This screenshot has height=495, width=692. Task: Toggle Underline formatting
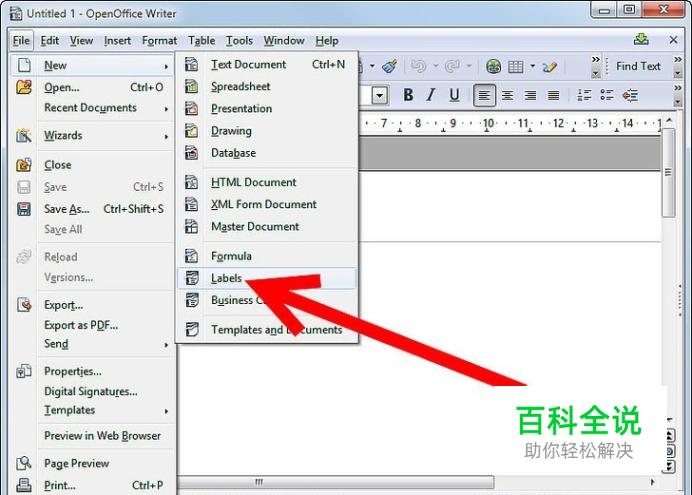point(454,95)
